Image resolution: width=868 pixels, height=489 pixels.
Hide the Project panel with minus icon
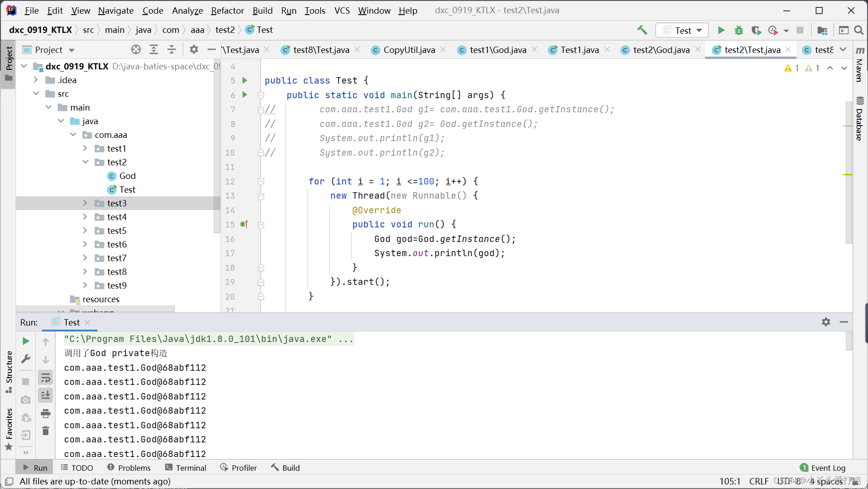point(211,49)
